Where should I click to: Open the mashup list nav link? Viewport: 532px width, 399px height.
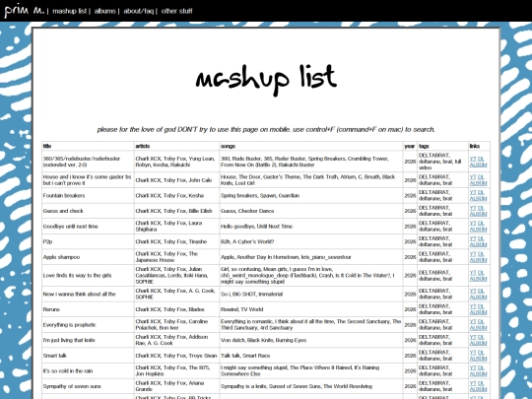pos(70,11)
